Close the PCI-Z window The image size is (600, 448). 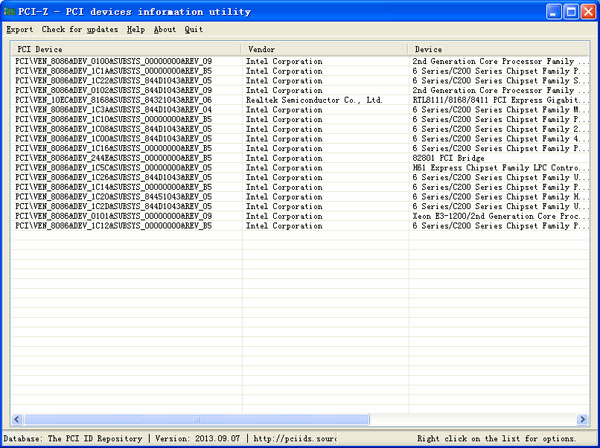588,12
